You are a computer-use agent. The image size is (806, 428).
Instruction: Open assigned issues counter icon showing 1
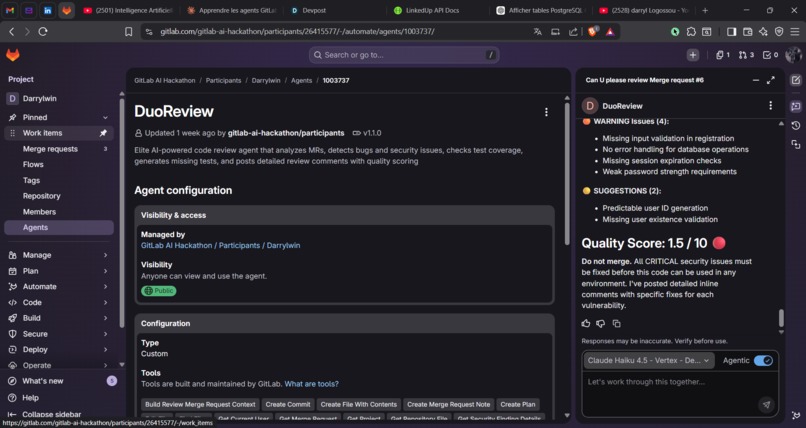click(723, 55)
